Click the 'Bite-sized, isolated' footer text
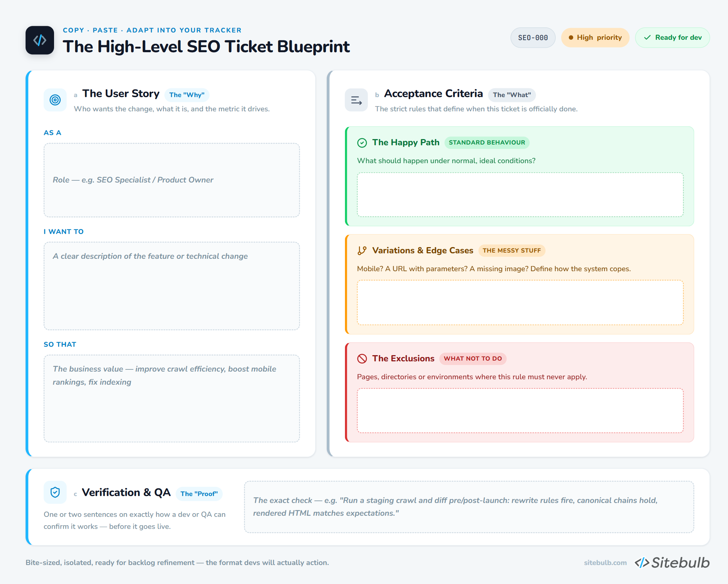This screenshot has height=584, width=728. pos(177,563)
